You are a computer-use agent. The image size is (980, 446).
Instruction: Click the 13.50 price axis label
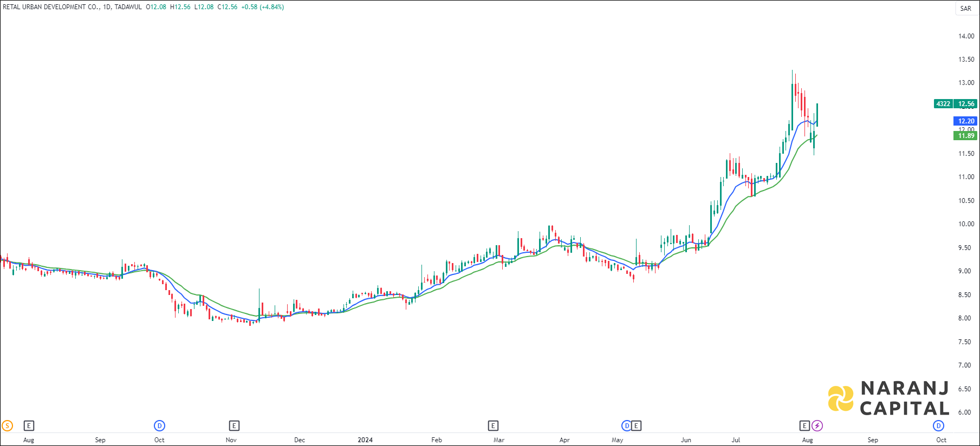tap(966, 60)
